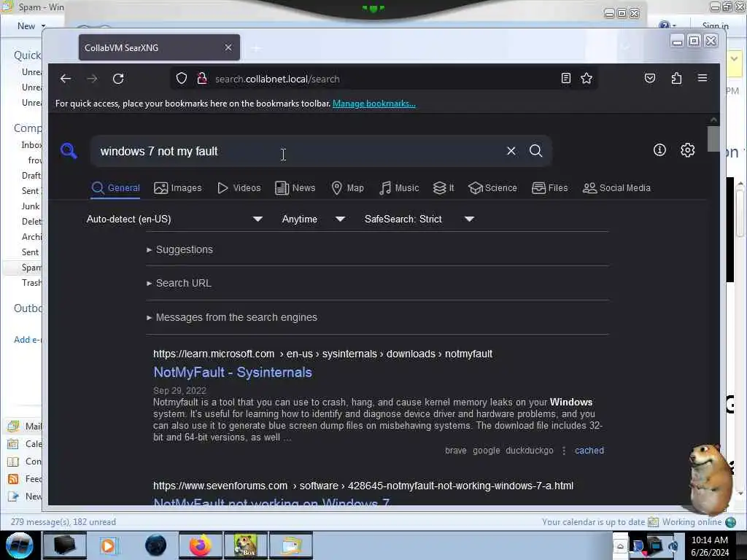This screenshot has height=560, width=747.
Task: Clear the search query with the X
Action: coord(511,151)
